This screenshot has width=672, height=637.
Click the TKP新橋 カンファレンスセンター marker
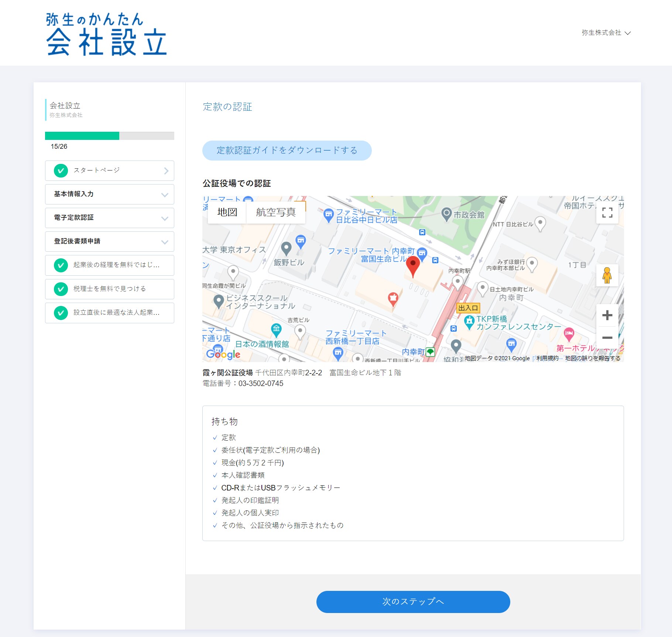(x=469, y=322)
